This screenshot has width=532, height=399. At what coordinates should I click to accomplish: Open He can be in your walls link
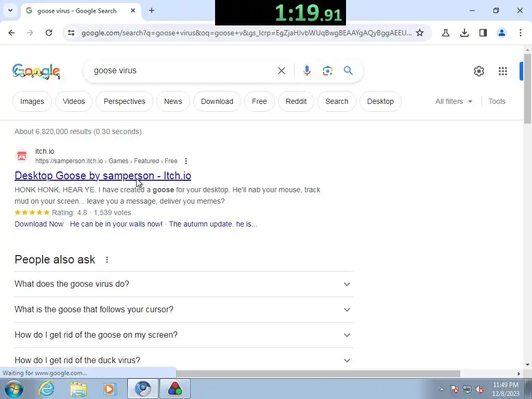pyautogui.click(x=116, y=224)
